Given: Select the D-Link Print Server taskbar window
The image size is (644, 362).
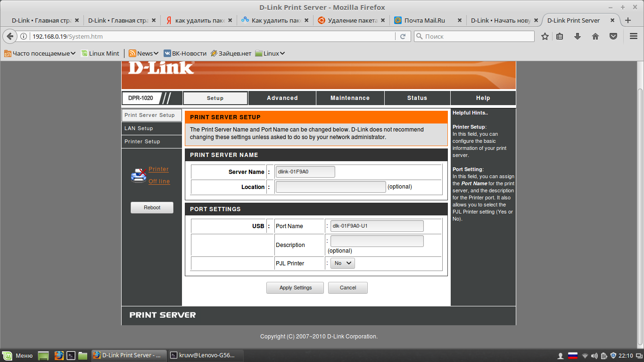Looking at the screenshot, I should [129, 355].
